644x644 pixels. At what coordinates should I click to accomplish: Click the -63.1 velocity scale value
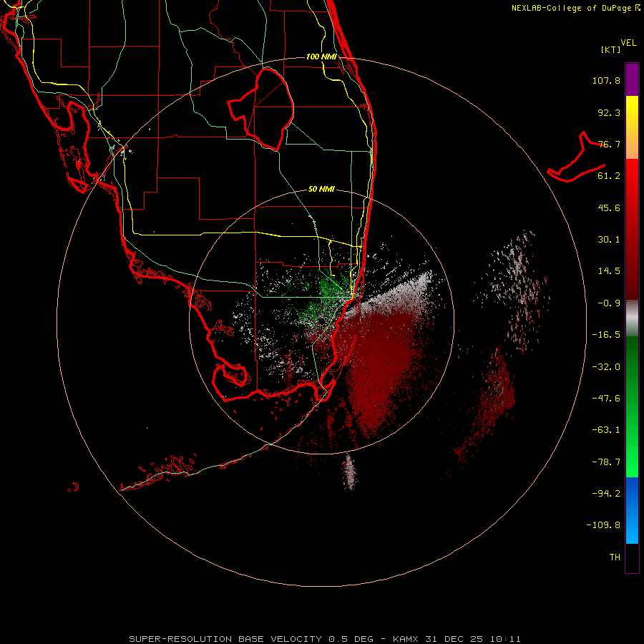coord(606,430)
